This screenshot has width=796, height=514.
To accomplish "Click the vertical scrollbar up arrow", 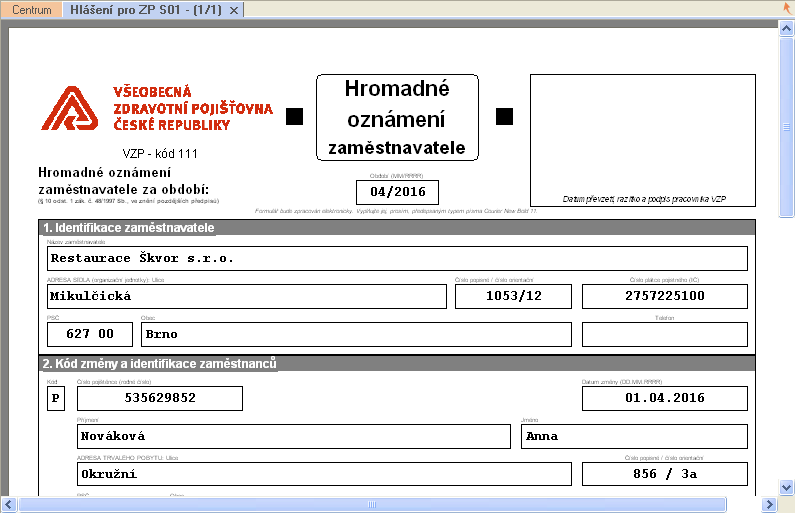I will [x=786, y=28].
